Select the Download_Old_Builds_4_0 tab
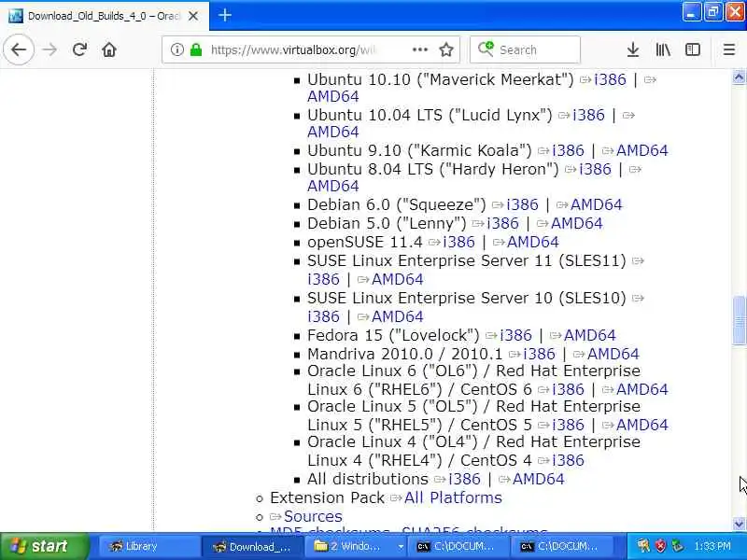747x560 pixels. pos(105,16)
